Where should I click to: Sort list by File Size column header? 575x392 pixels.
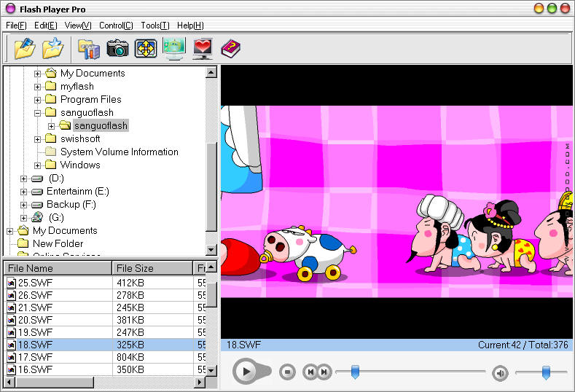click(152, 268)
